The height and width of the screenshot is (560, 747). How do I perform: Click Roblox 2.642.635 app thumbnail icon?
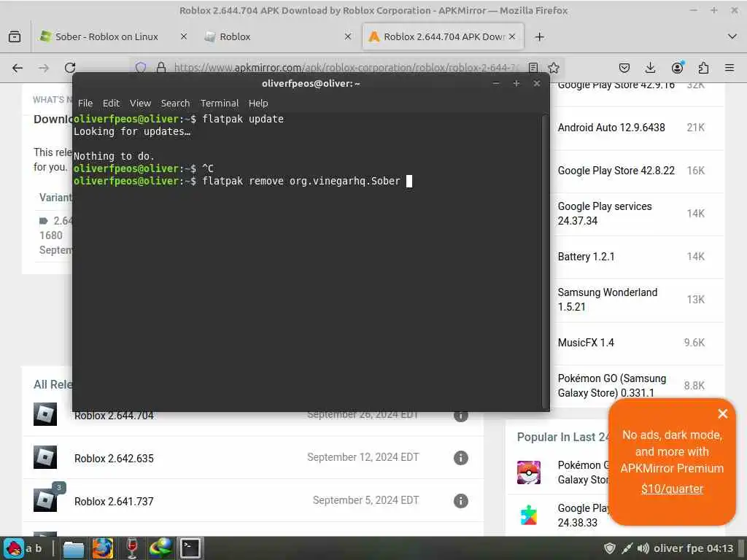pyautogui.click(x=45, y=457)
